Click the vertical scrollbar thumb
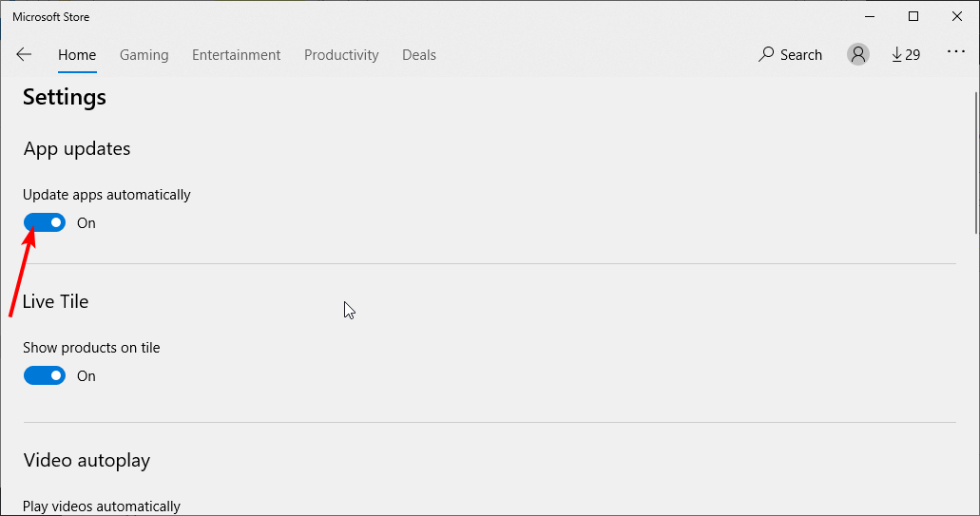The image size is (980, 516). [x=977, y=162]
